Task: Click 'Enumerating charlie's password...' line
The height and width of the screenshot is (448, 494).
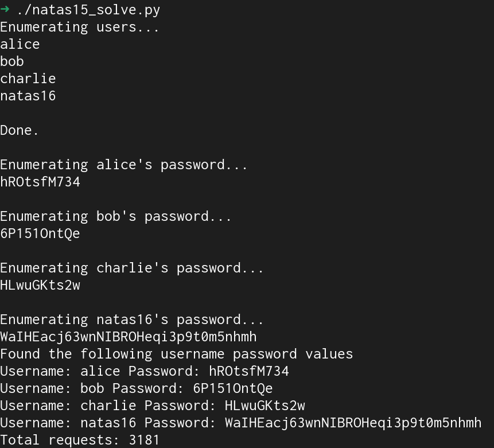Action: coord(132,268)
